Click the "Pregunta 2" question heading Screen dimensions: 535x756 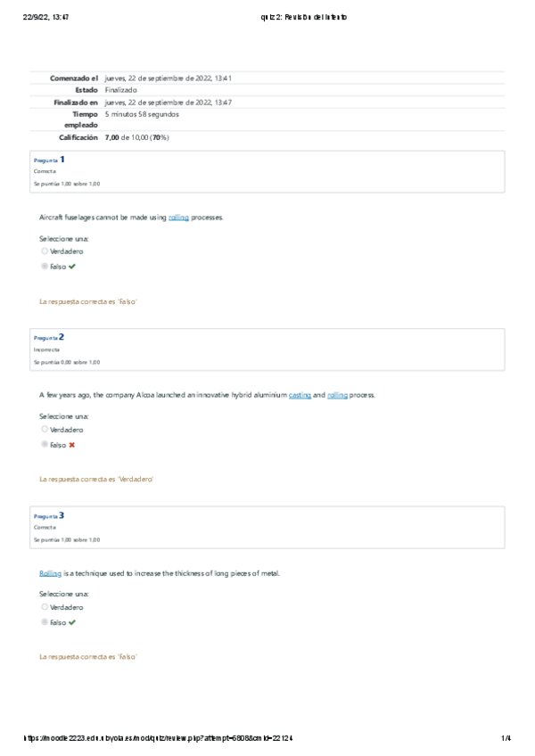49,338
